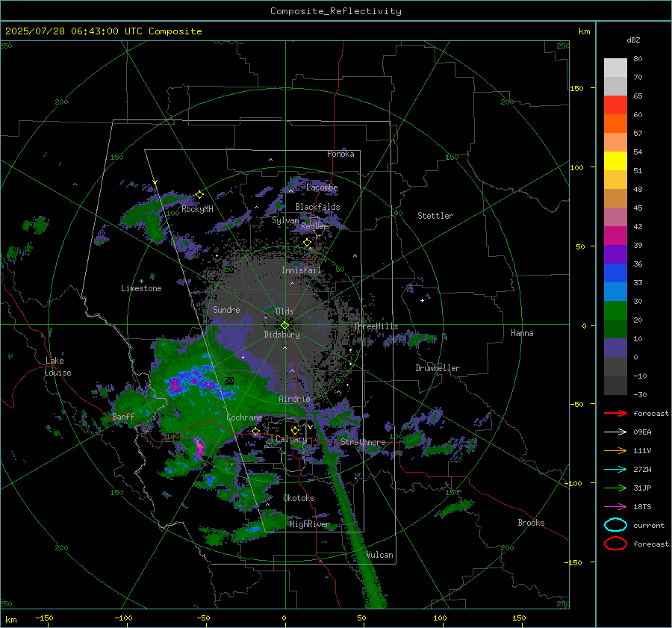The width and height of the screenshot is (672, 628).
Task: Select the purple 36–39 dBZ swatch
Action: click(615, 255)
